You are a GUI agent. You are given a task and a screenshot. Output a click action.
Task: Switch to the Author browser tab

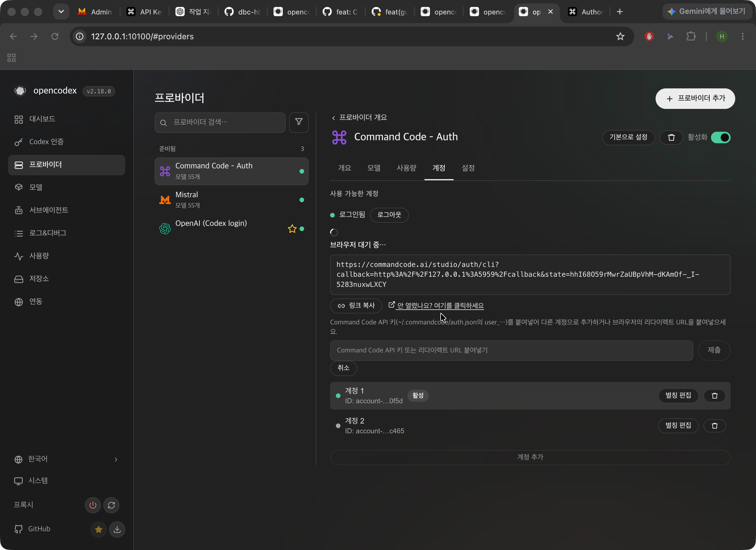click(586, 12)
